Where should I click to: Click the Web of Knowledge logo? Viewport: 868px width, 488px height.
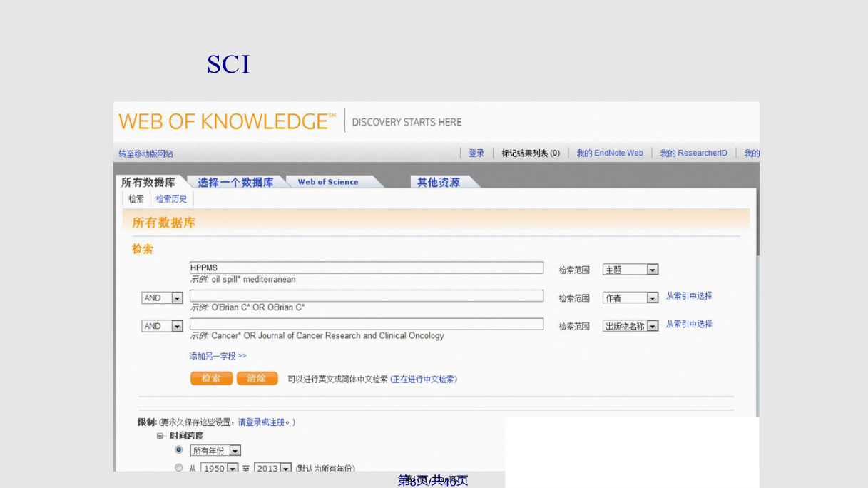pos(227,121)
